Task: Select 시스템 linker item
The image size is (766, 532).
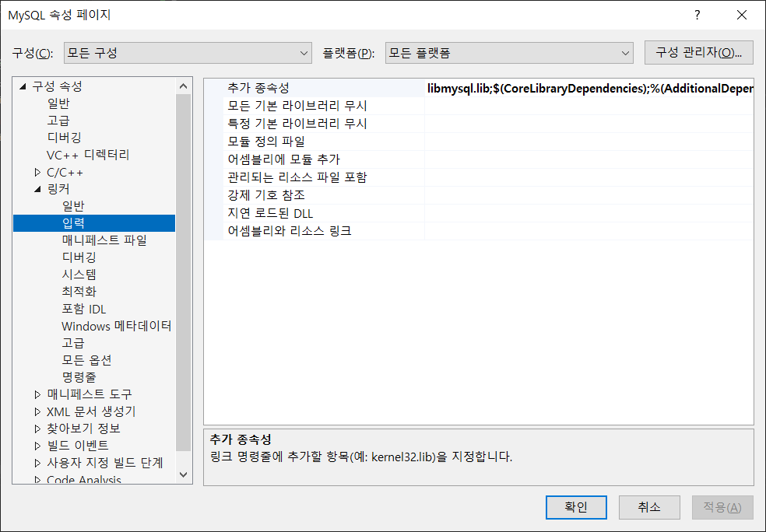Action: [79, 275]
